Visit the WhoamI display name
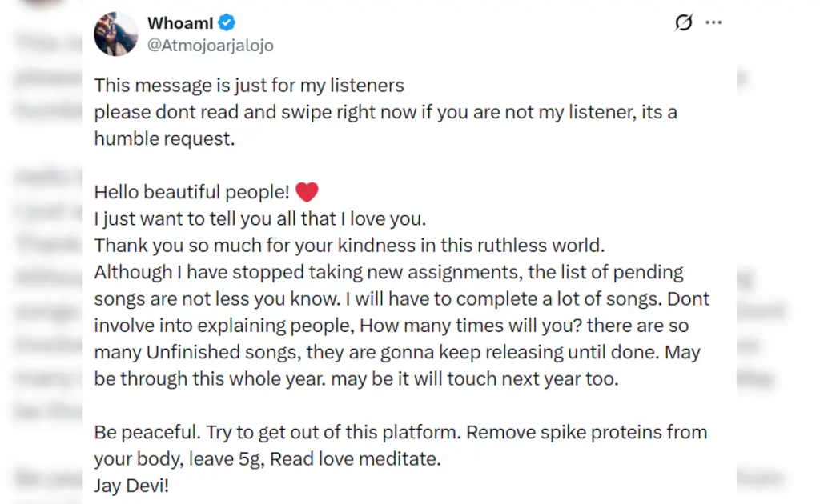This screenshot has height=504, width=820. point(179,22)
